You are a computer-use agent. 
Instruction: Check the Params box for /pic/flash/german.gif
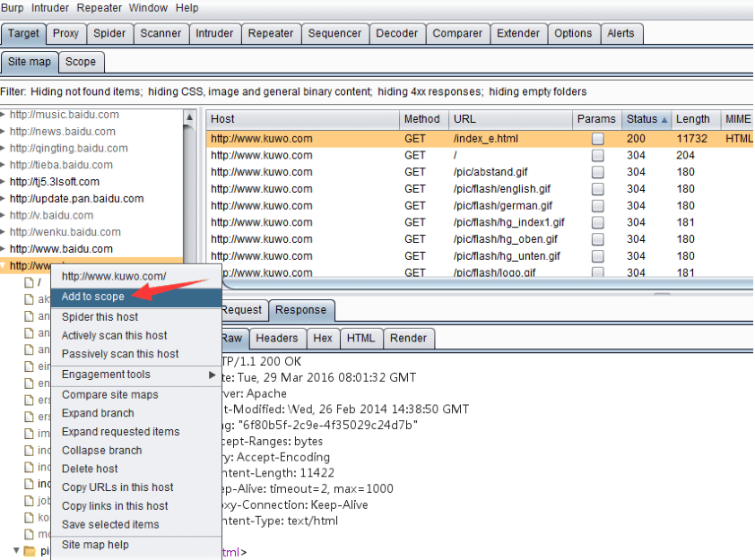tap(597, 206)
